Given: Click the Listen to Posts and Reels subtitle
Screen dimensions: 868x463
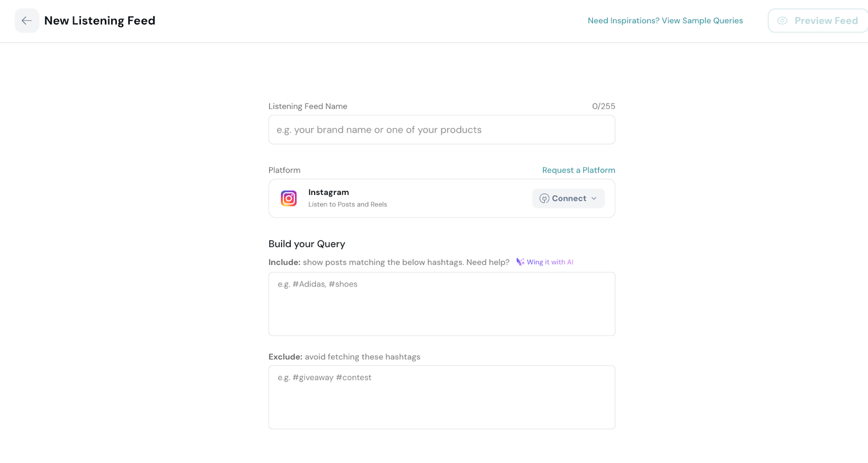Looking at the screenshot, I should 347,205.
